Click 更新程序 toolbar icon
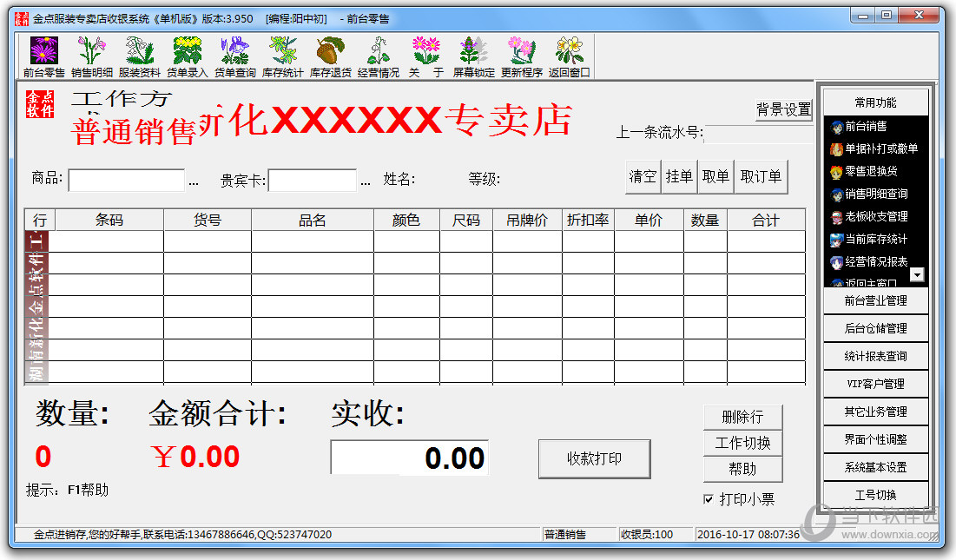 (522, 50)
